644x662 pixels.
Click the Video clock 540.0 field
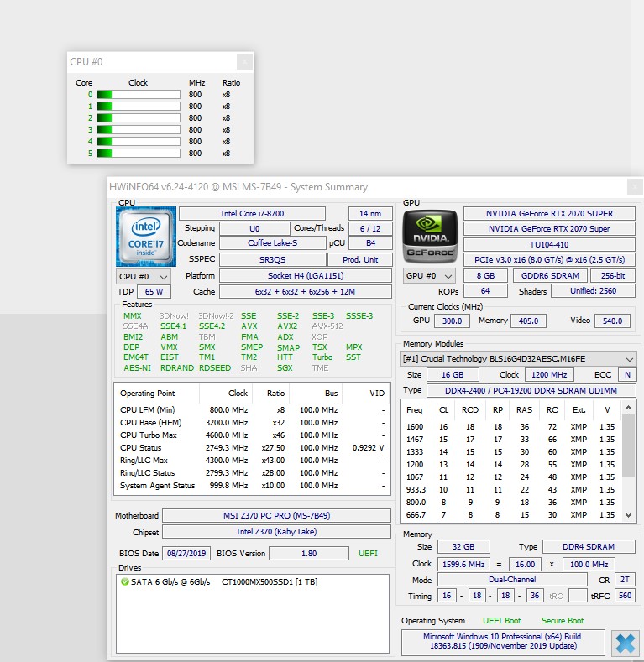point(612,321)
